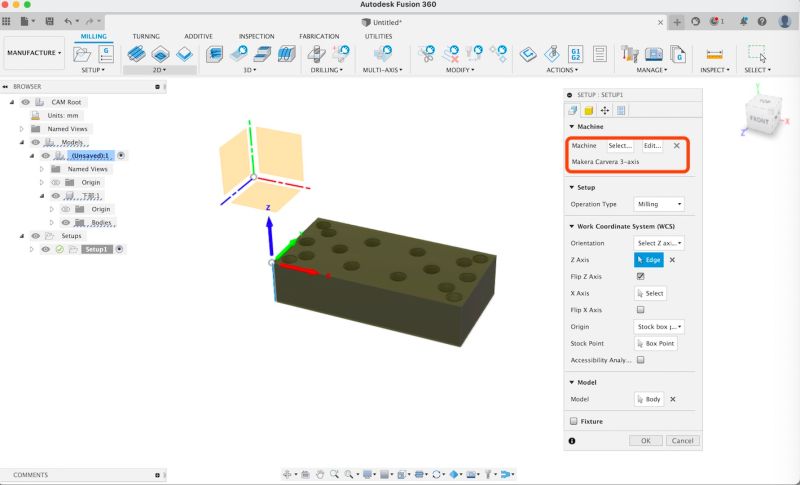This screenshot has width=800, height=485.
Task: Open the Tool Library icon
Action: tap(630, 54)
